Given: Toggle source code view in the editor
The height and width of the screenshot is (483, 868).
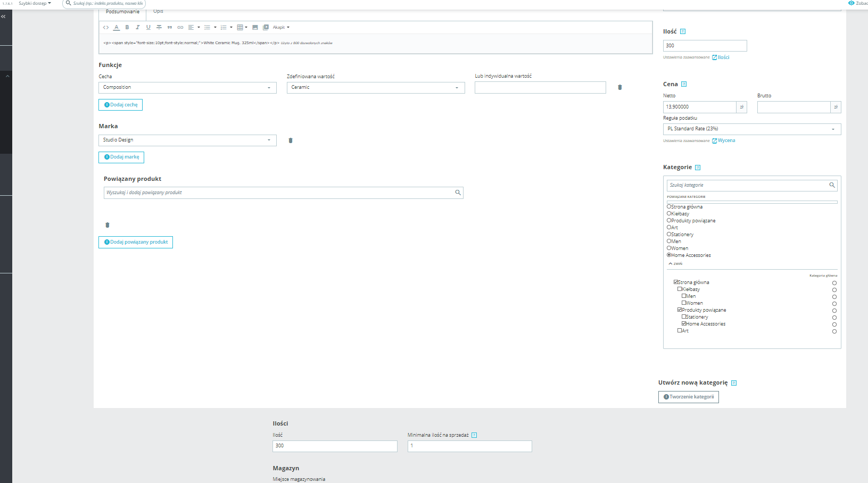Looking at the screenshot, I should point(106,28).
